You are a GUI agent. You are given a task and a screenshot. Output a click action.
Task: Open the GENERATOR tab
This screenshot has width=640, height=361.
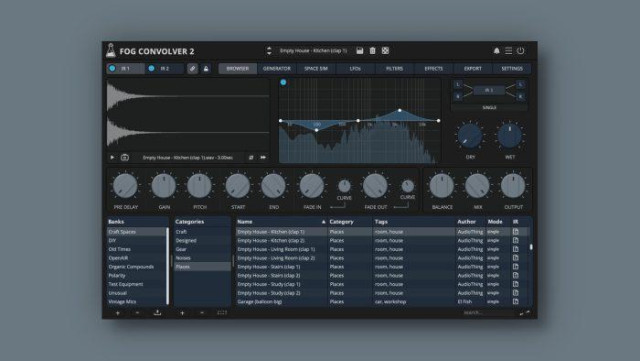click(277, 69)
